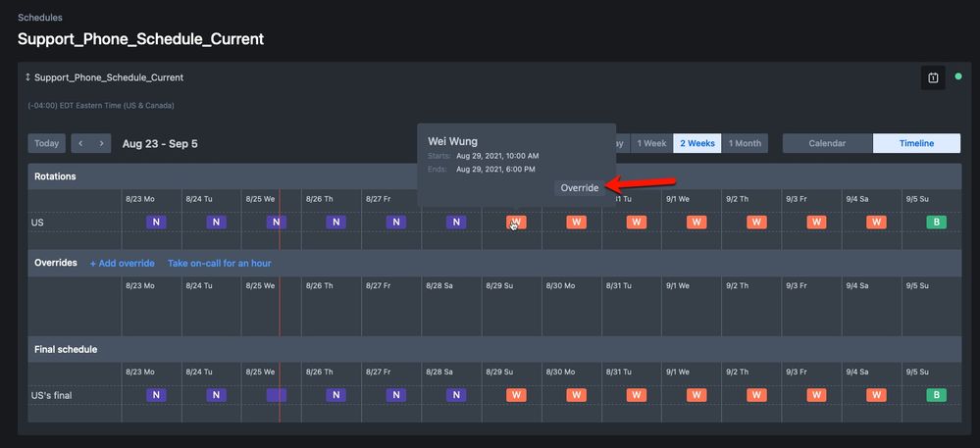Select N shift on 8/26 in US's final row
The image size is (980, 448).
(x=336, y=395)
